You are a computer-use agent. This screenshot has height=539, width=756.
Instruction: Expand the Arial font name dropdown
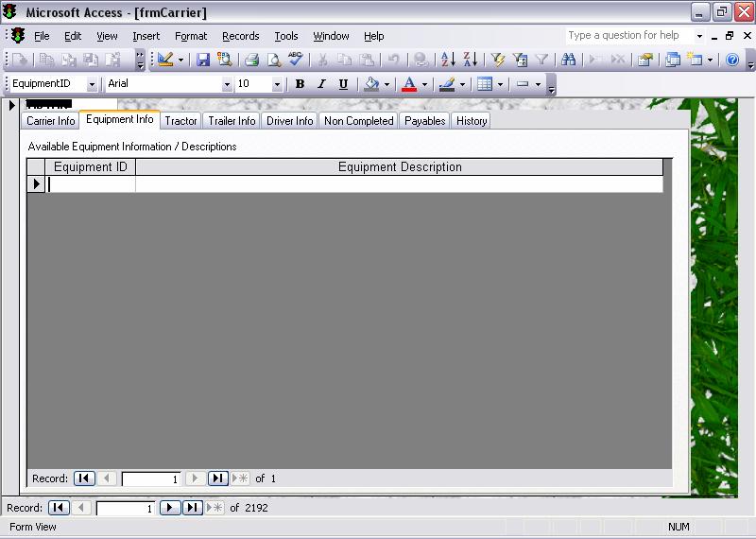226,84
